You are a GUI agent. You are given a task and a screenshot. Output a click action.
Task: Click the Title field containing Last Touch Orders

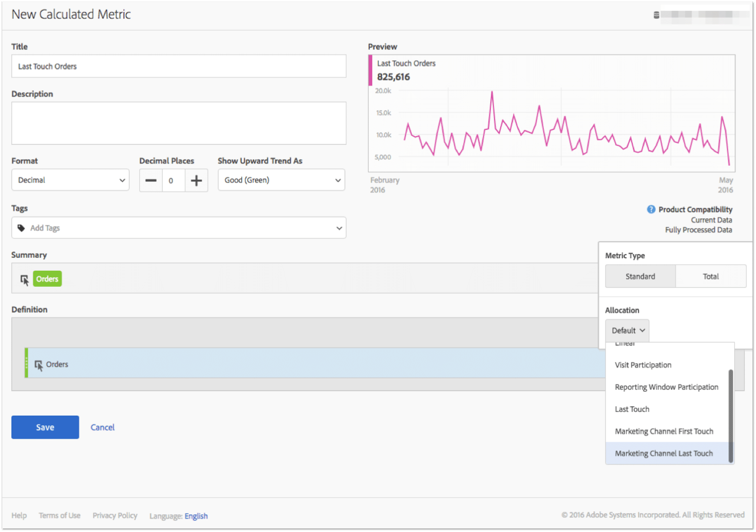(x=178, y=66)
